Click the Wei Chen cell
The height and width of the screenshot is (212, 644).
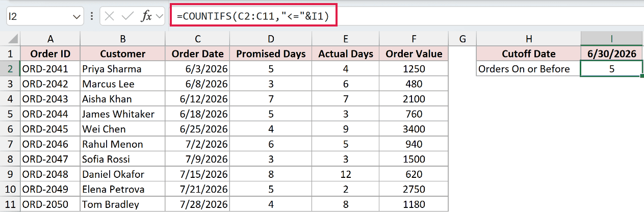[123, 129]
